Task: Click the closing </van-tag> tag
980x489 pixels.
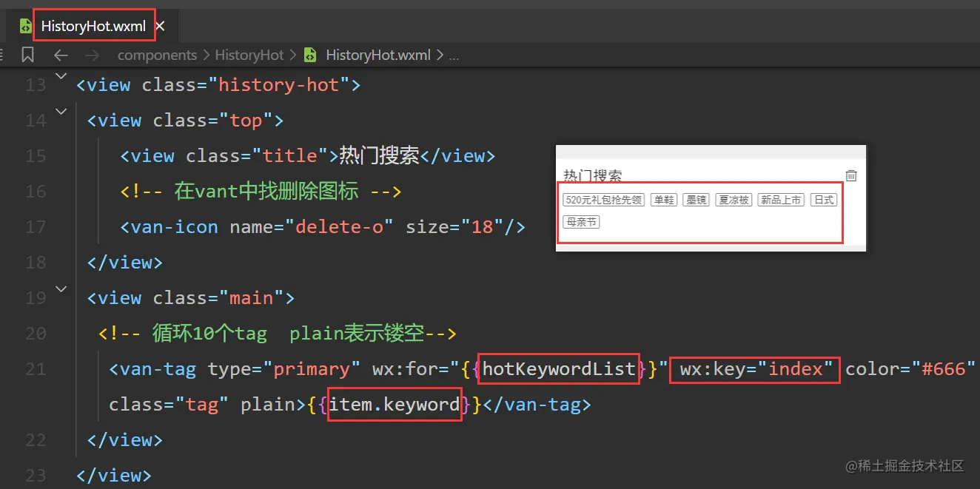Action: click(536, 405)
